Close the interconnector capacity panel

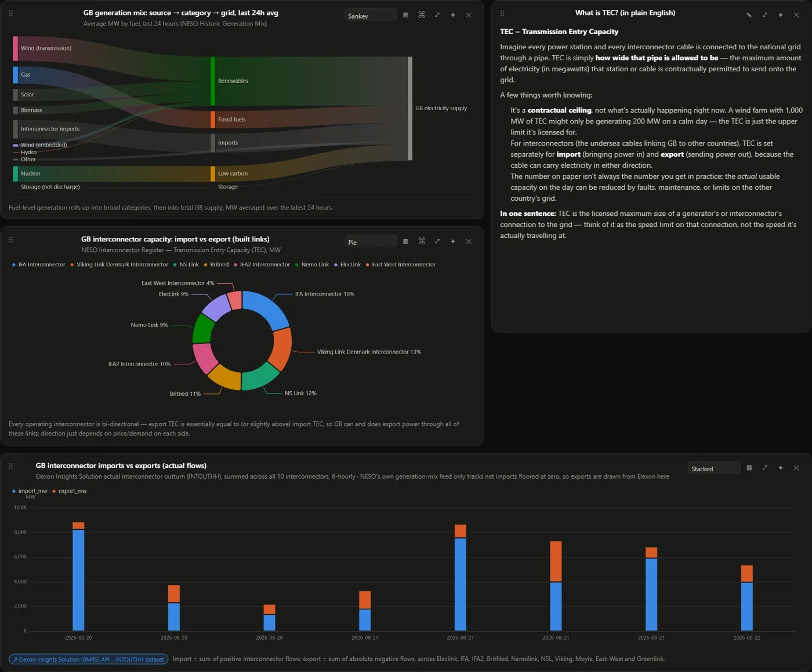pyautogui.click(x=469, y=241)
